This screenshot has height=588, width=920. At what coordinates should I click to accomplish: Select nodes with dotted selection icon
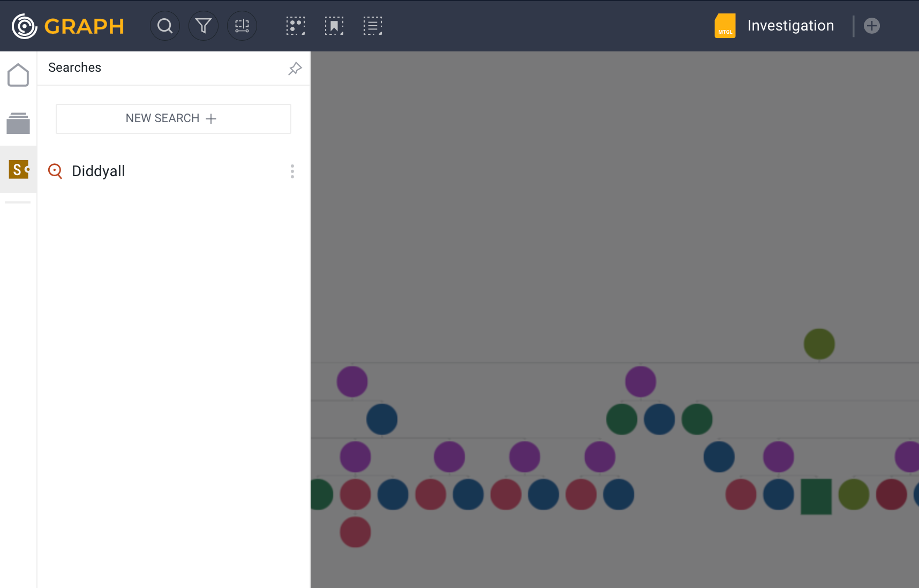coord(295,26)
